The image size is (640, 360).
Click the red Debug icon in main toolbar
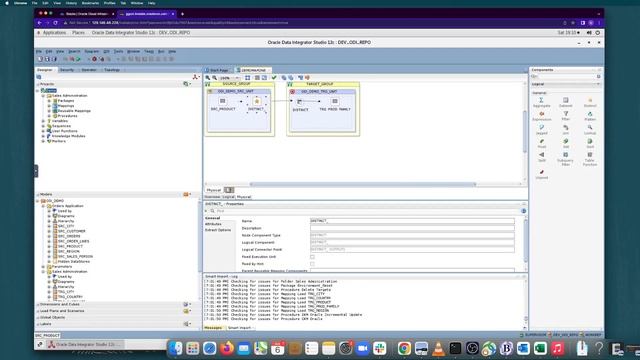point(94,59)
